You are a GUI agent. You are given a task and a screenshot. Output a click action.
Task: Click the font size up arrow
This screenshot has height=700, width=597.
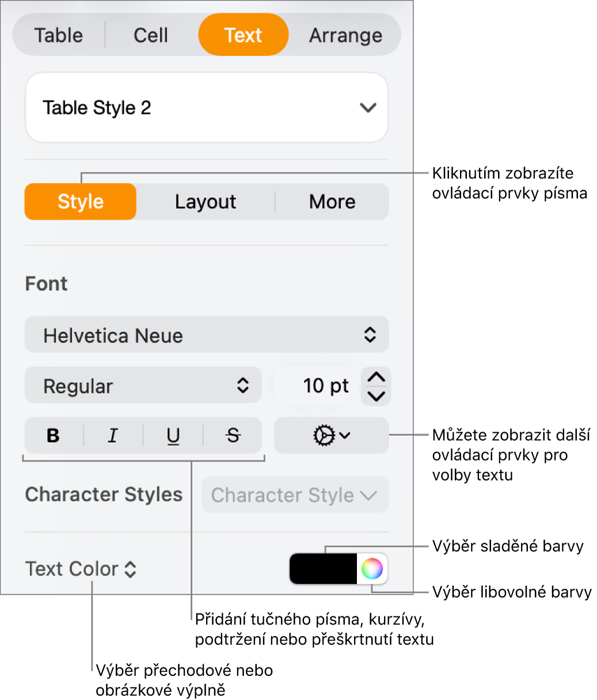click(375, 378)
